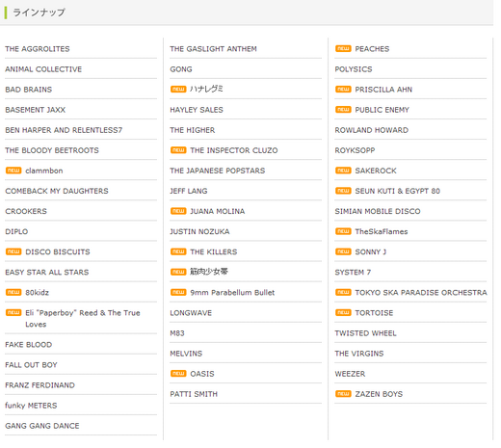501x448 pixels.
Task: Select GANG GANG DANCE entry
Action: pyautogui.click(x=42, y=426)
